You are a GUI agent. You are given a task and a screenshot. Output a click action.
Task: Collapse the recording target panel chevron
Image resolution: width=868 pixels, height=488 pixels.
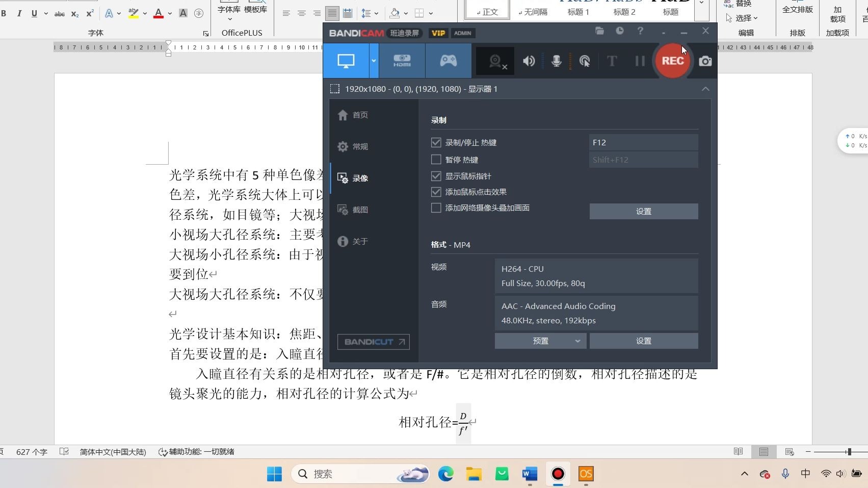point(705,89)
